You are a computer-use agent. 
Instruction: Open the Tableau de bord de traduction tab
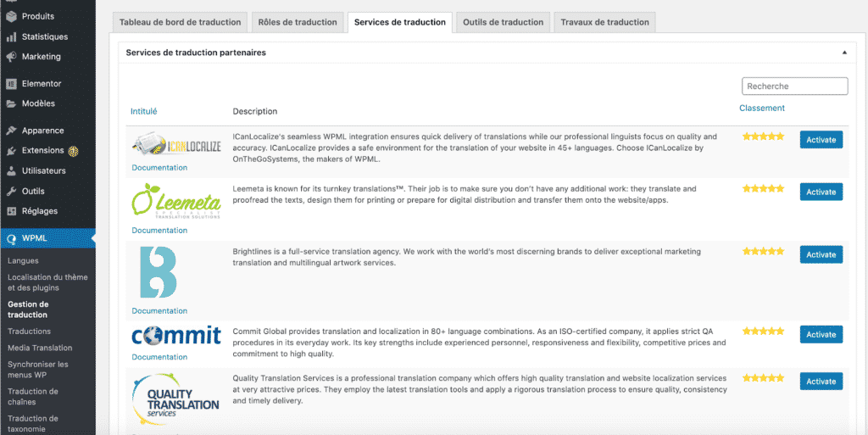coord(180,22)
